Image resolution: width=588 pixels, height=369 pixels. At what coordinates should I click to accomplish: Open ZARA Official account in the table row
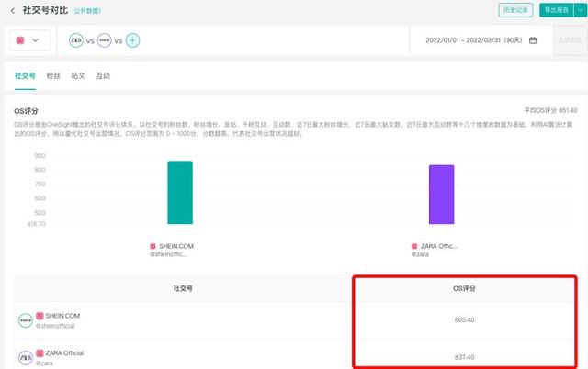pos(64,352)
